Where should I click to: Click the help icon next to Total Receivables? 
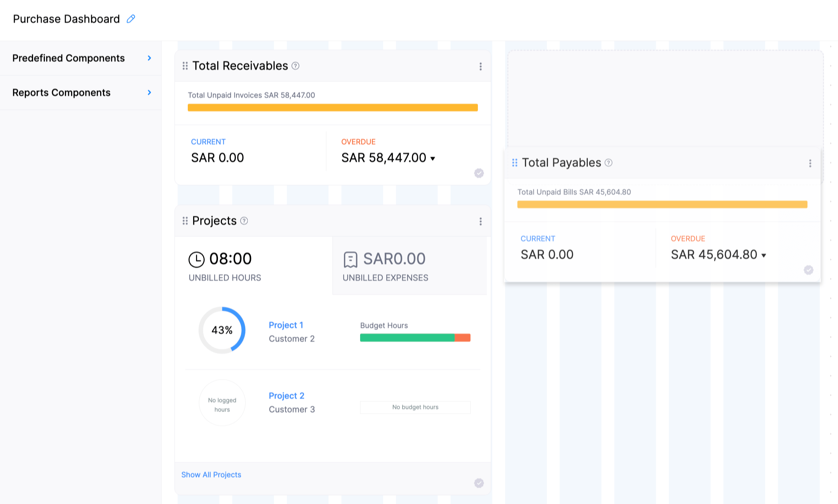click(295, 66)
